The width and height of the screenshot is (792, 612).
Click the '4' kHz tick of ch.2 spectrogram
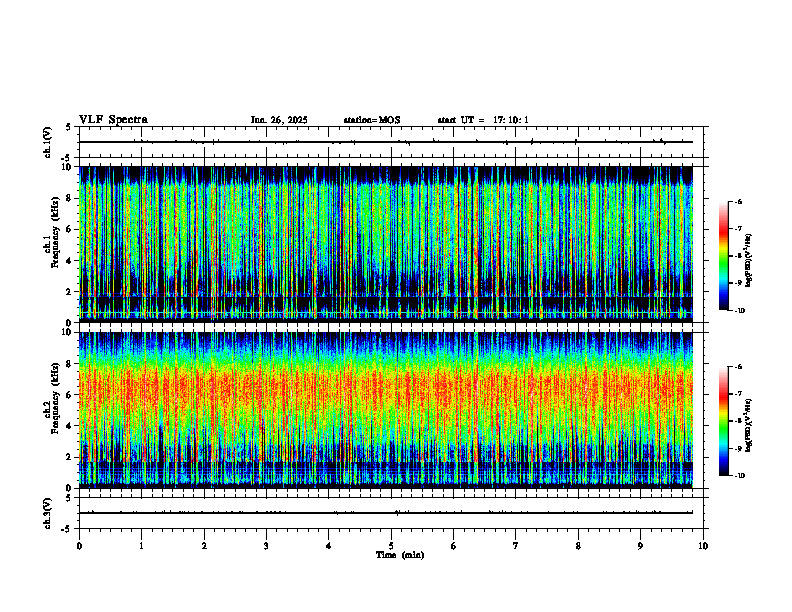click(70, 426)
